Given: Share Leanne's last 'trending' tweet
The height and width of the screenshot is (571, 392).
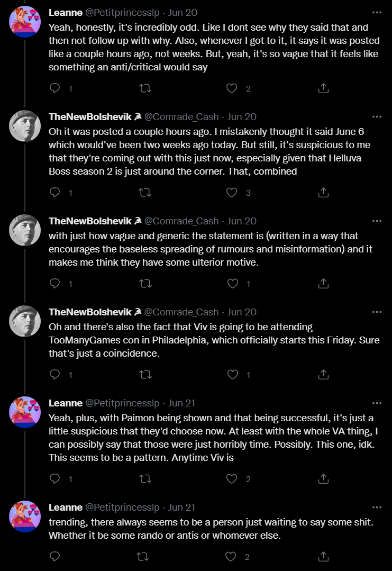Looking at the screenshot, I should (x=323, y=556).
